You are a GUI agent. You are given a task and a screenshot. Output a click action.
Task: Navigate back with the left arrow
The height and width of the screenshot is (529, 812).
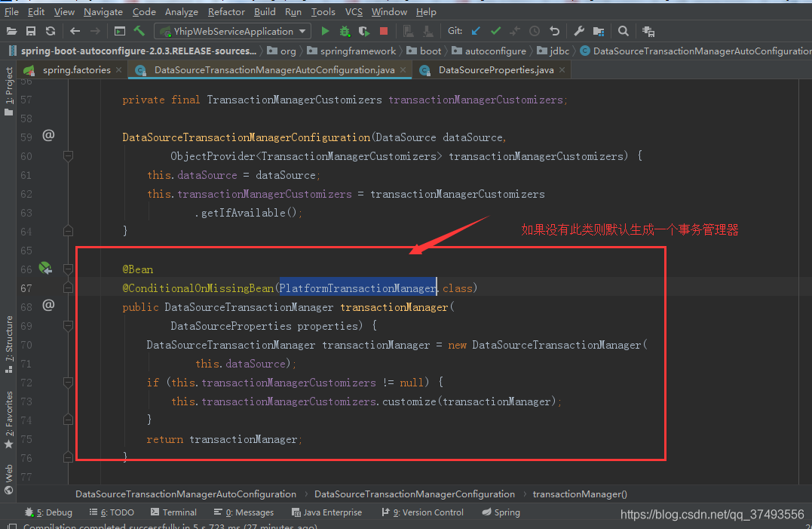(75, 31)
